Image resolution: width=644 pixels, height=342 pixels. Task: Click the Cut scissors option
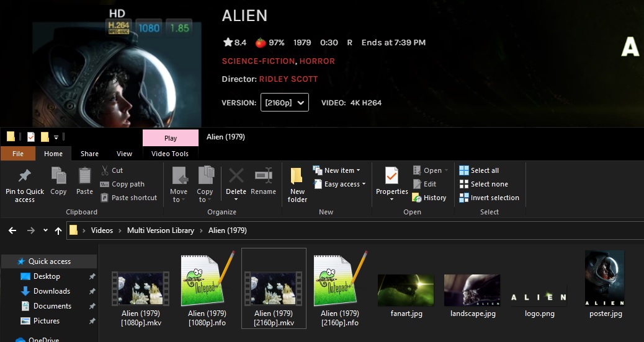point(112,170)
